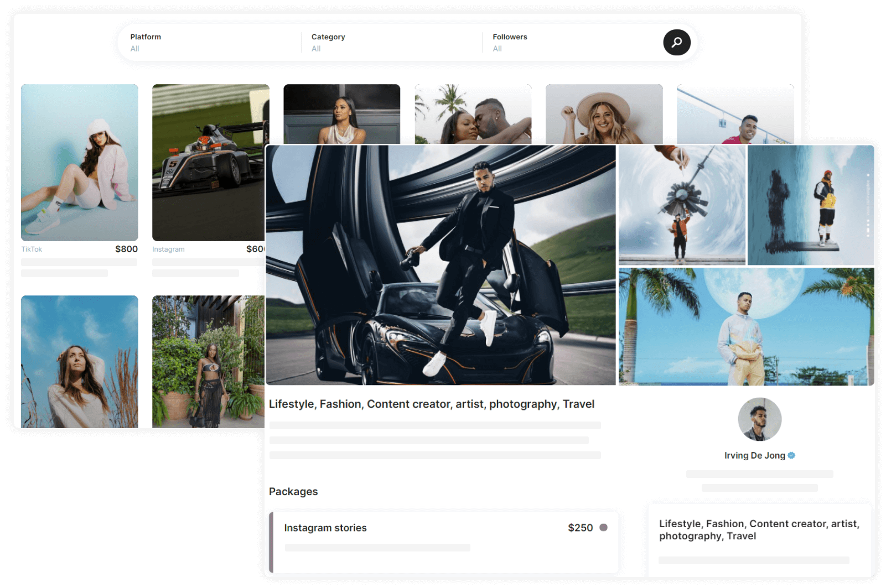
Task: Click the sidebar Lifestyle, Fashion description text
Action: point(759,529)
